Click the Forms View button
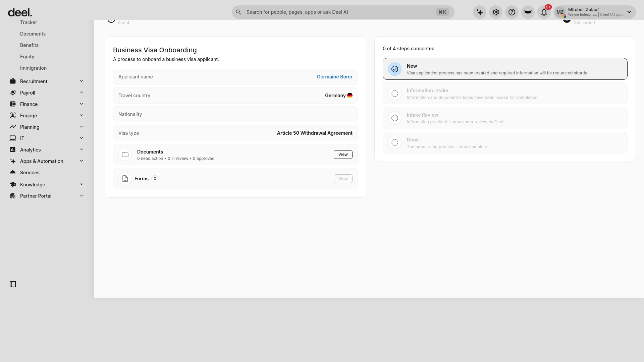644x362 pixels. [343, 179]
